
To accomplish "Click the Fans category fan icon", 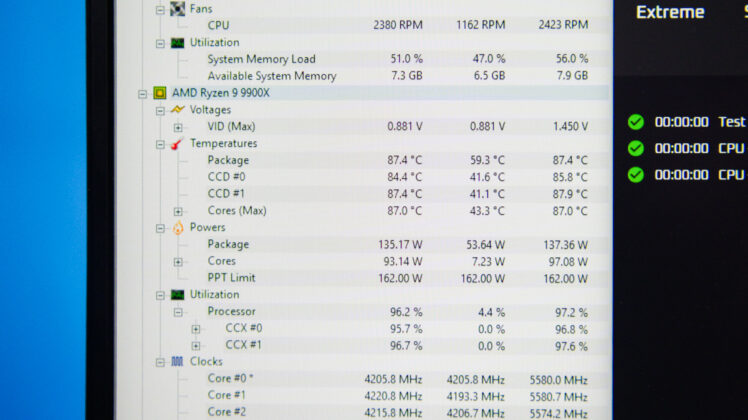I will coord(177,8).
